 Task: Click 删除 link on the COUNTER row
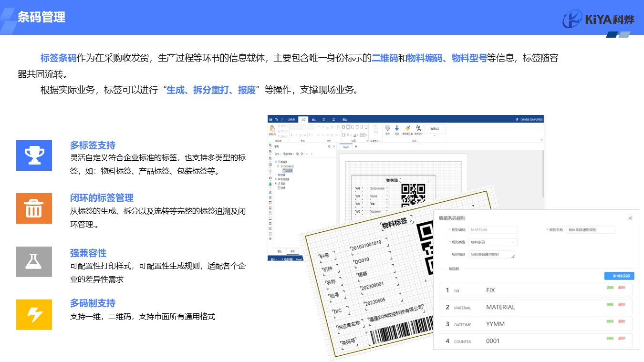pyautogui.click(x=622, y=338)
